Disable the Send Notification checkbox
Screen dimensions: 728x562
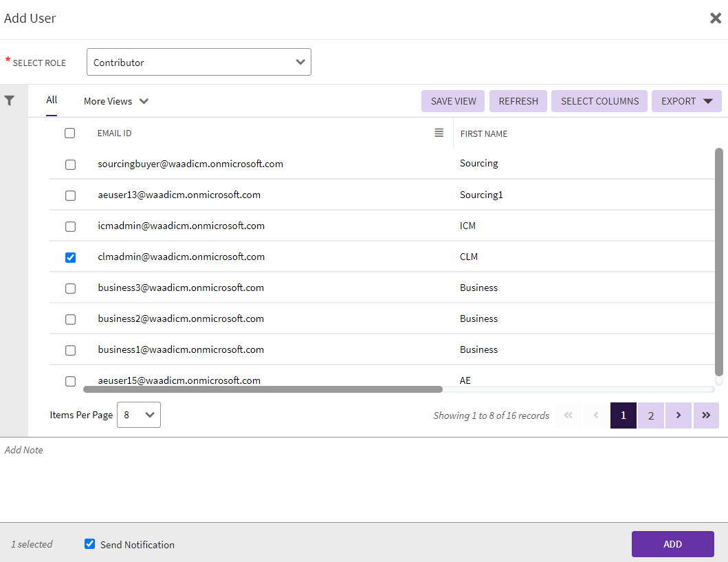pos(89,544)
